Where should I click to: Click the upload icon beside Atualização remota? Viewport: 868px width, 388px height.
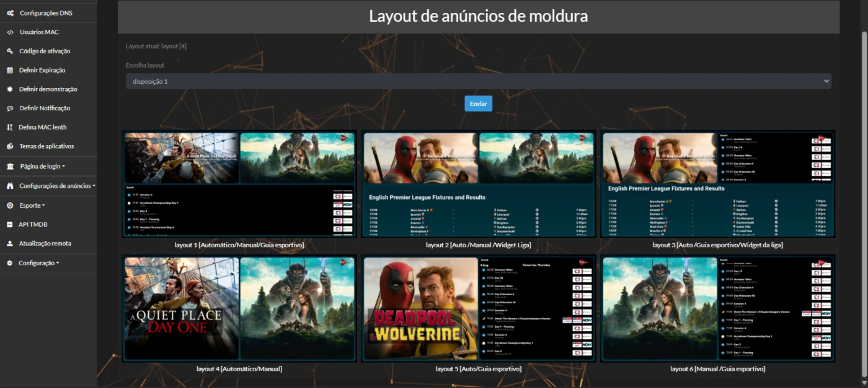pyautogui.click(x=10, y=244)
